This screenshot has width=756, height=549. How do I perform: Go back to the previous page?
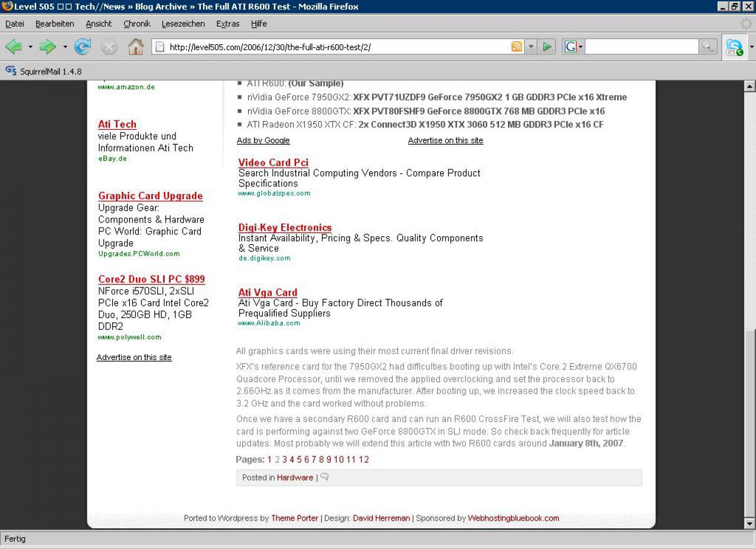[14, 47]
